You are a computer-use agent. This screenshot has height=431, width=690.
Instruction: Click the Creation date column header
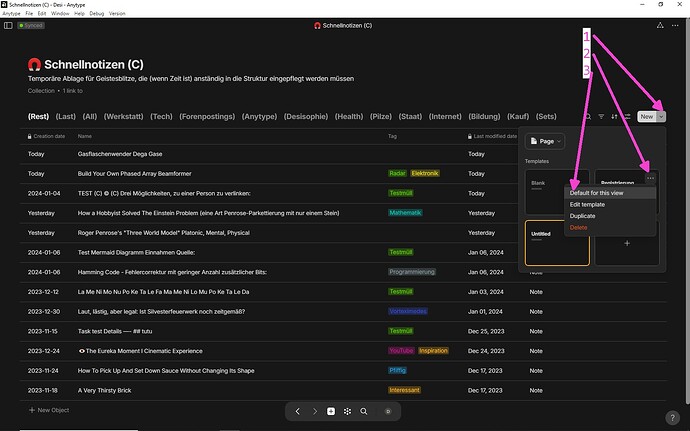click(x=46, y=136)
